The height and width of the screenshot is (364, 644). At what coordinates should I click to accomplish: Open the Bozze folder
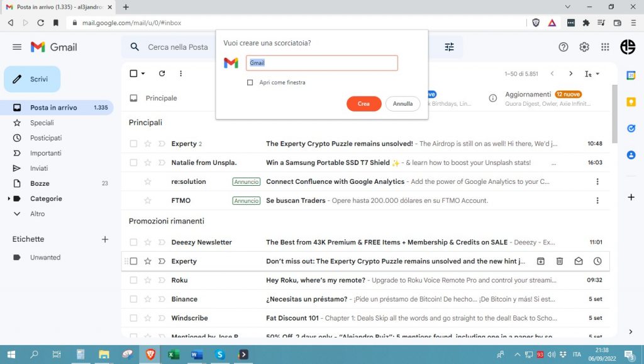pos(40,183)
